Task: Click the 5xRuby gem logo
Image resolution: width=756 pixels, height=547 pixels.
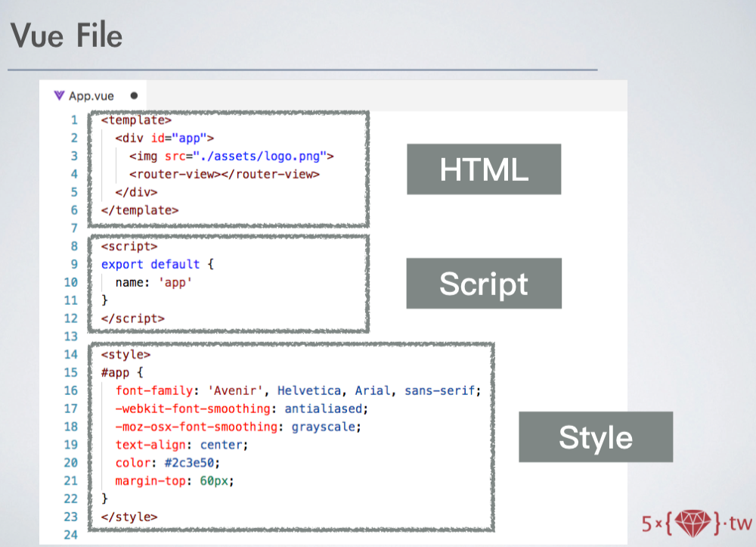Action: click(x=696, y=523)
